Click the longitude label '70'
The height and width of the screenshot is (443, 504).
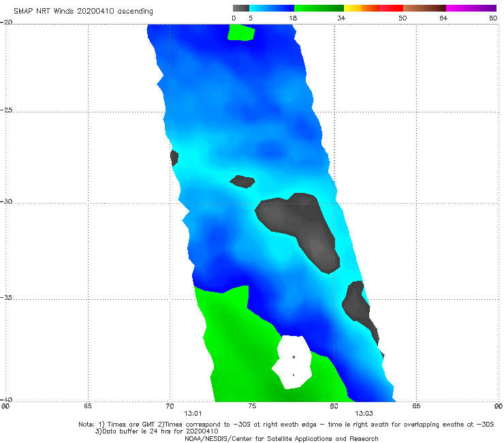[170, 406]
